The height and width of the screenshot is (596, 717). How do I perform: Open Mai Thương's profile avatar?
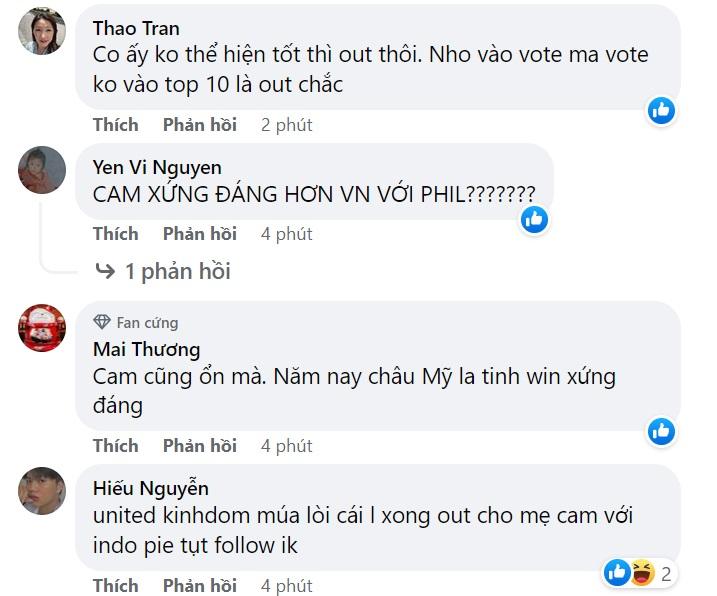[x=42, y=327]
